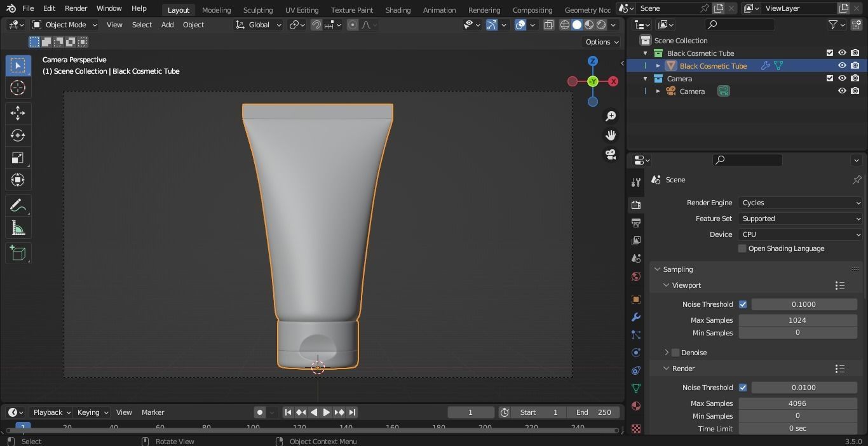Image resolution: width=868 pixels, height=446 pixels.
Task: Activate the Scale tool
Action: [18, 158]
